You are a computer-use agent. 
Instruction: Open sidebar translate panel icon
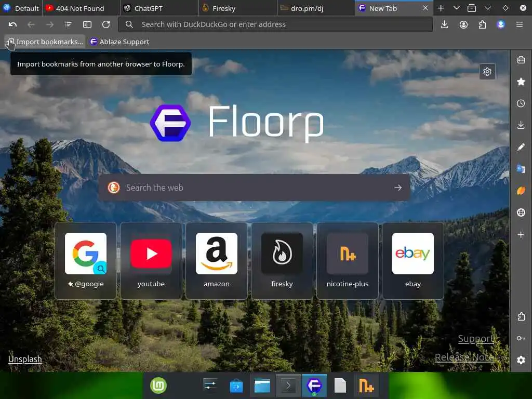coord(521,169)
